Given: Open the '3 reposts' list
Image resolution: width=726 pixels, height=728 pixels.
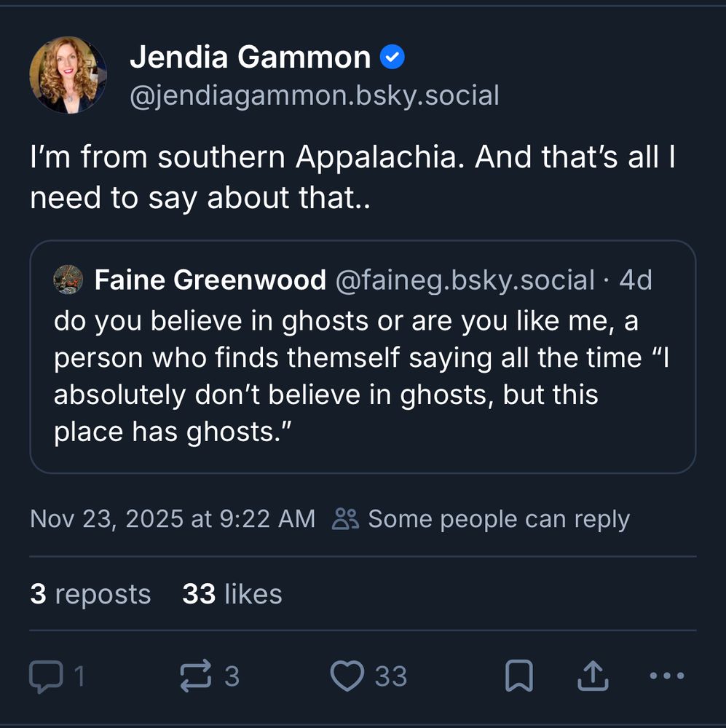Looking at the screenshot, I should click(x=90, y=593).
